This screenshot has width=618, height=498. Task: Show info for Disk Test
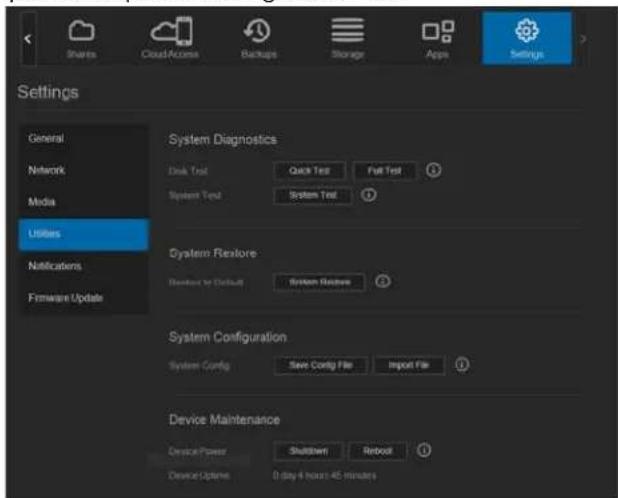pyautogui.click(x=434, y=170)
